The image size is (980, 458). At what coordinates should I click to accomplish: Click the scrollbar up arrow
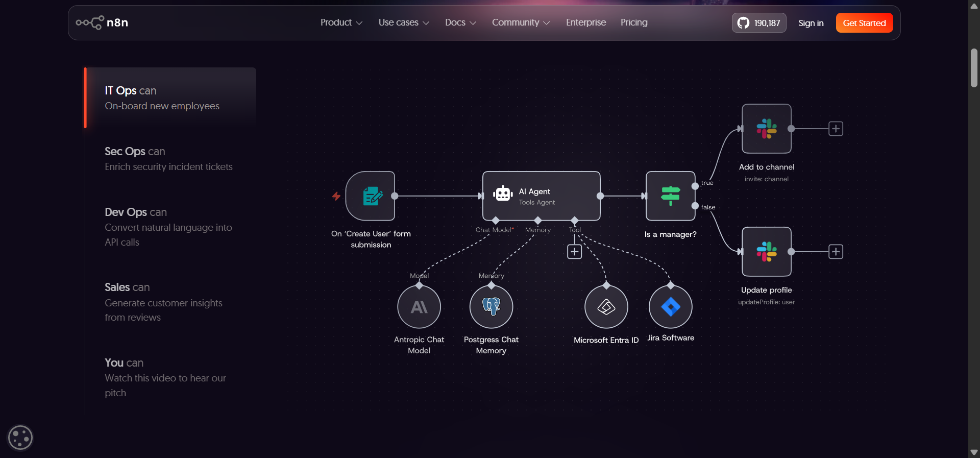point(974,6)
